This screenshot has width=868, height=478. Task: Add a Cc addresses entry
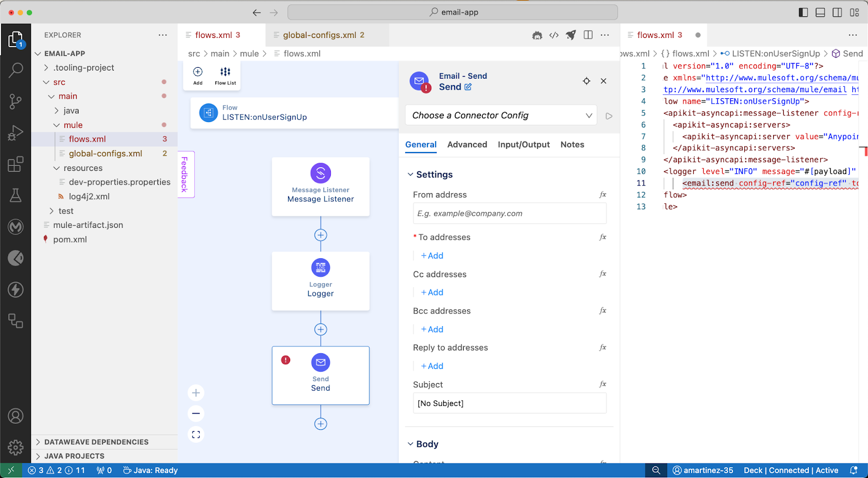432,292
